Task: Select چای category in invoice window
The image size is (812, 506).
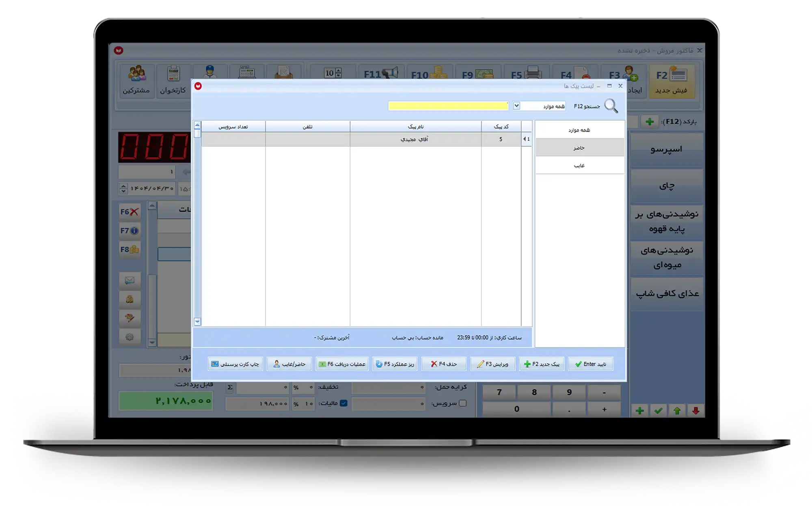Action: (x=667, y=186)
